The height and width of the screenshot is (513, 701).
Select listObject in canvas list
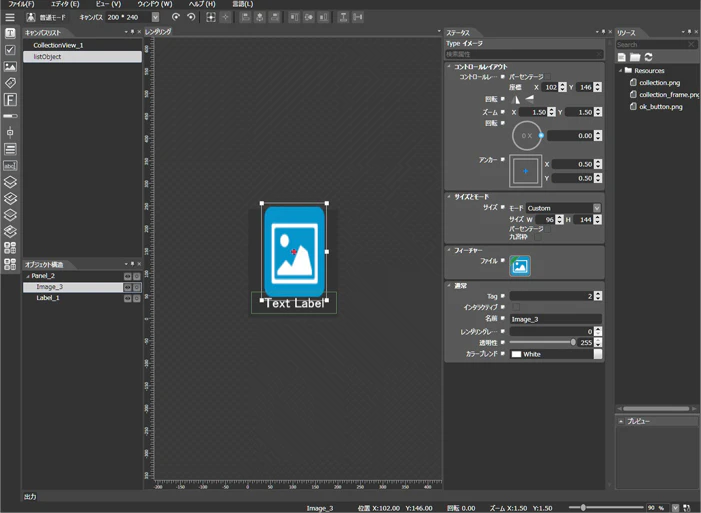click(x=83, y=57)
